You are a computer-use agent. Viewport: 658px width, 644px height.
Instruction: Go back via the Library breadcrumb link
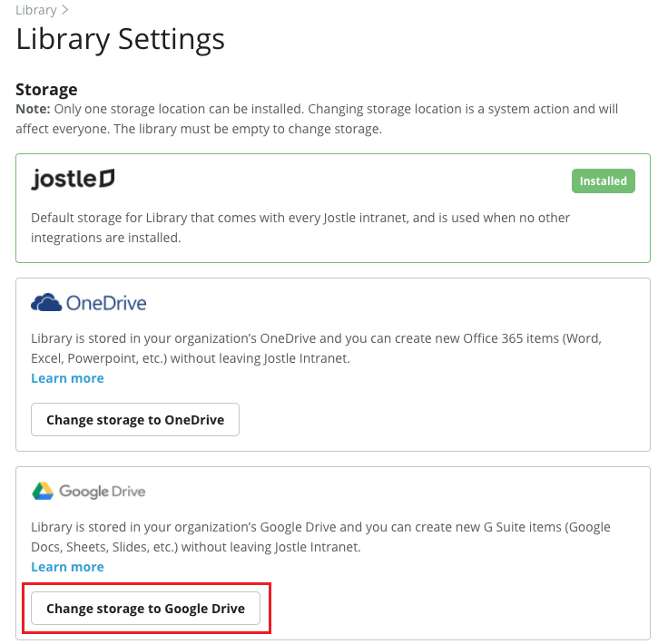(x=36, y=10)
